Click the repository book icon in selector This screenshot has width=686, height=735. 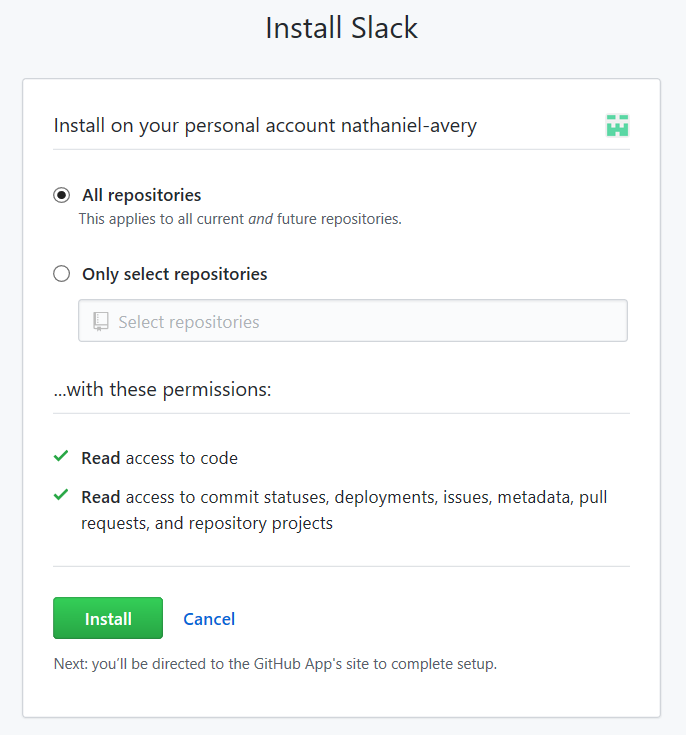pyautogui.click(x=101, y=322)
